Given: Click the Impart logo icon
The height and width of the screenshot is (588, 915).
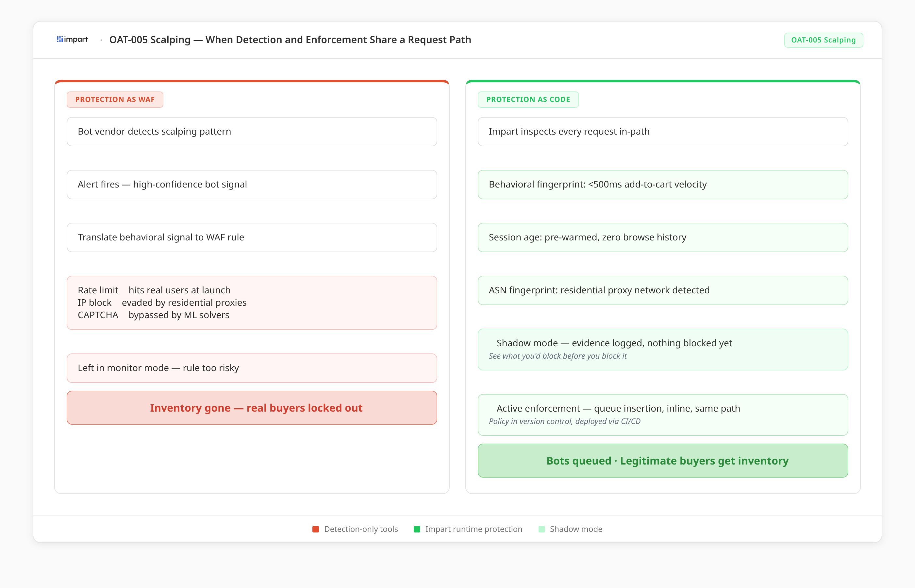Looking at the screenshot, I should coord(60,39).
